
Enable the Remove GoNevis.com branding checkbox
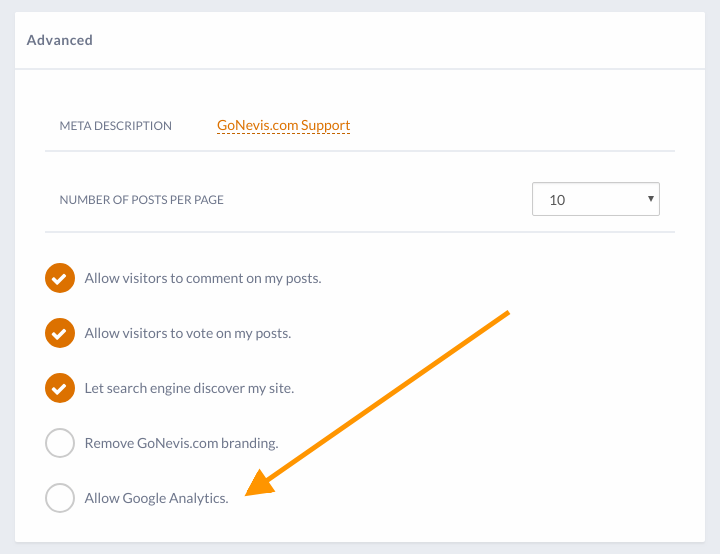60,443
